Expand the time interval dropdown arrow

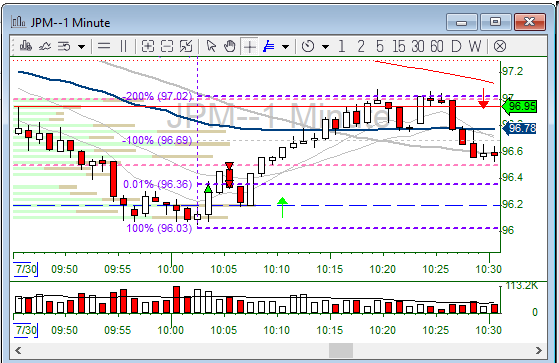[x=325, y=47]
